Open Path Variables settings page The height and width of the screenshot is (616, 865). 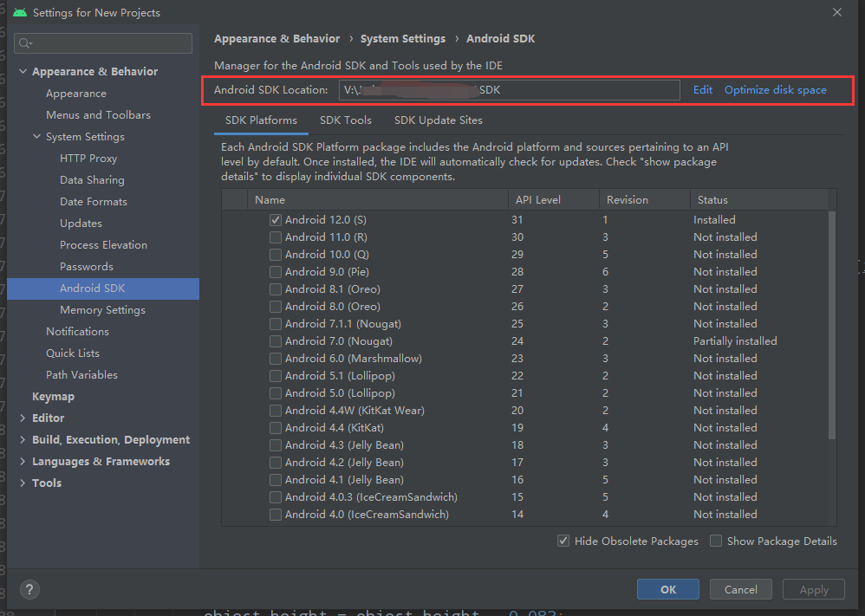tap(81, 374)
